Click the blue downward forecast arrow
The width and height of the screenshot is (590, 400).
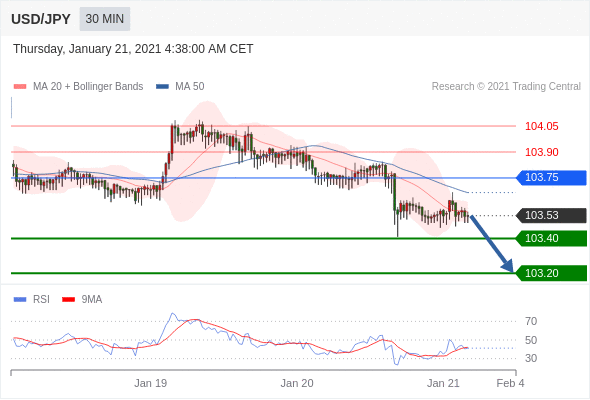click(x=492, y=243)
